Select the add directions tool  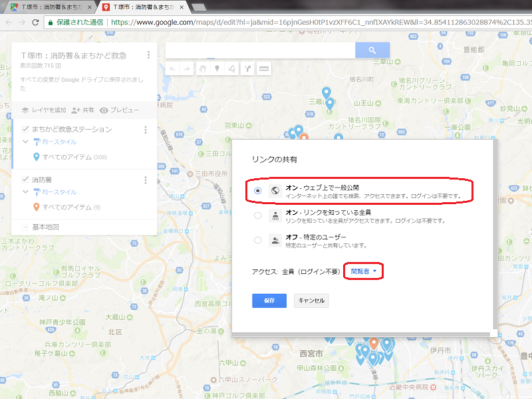247,69
